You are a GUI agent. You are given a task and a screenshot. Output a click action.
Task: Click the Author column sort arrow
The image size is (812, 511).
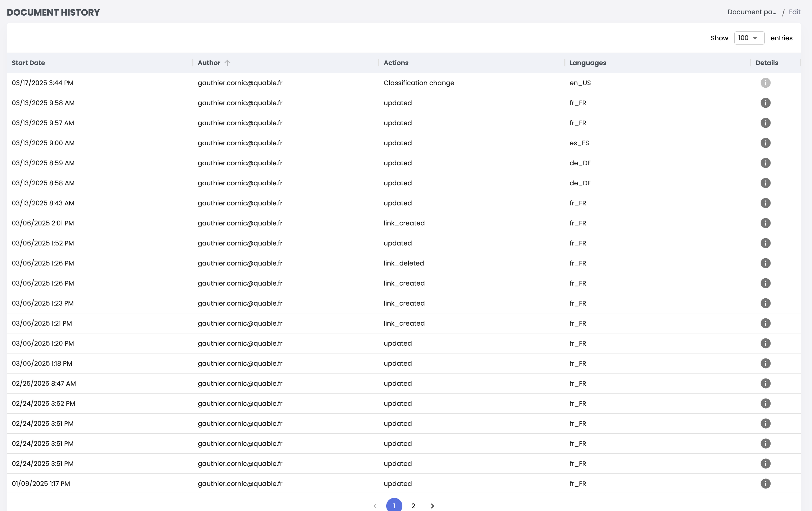coord(227,63)
